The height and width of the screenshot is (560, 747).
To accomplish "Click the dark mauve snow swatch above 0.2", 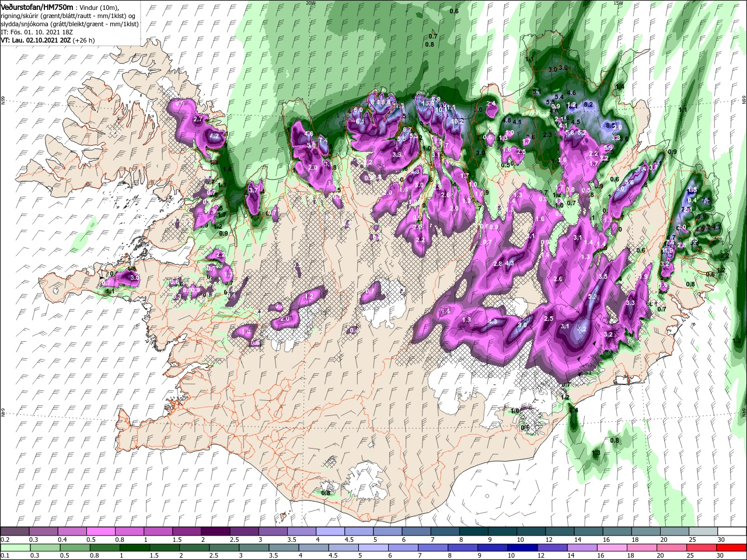I will [x=15, y=531].
